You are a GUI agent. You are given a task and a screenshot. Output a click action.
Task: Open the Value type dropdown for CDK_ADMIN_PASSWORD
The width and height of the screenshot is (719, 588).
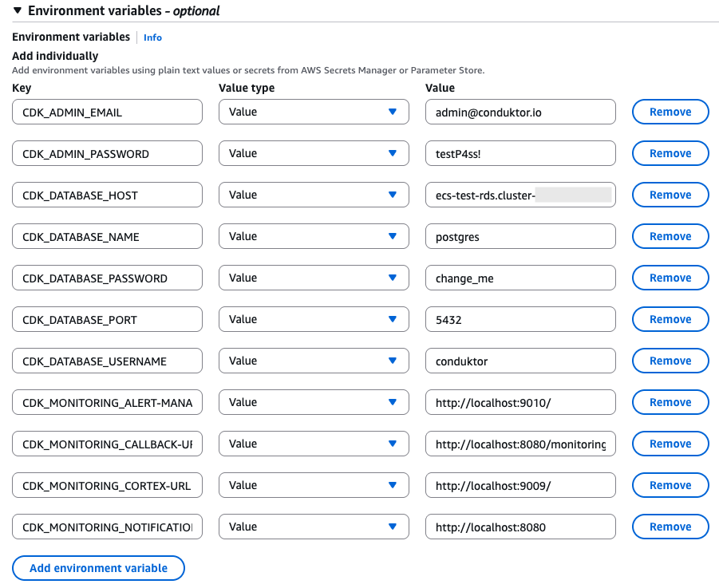pyautogui.click(x=313, y=153)
